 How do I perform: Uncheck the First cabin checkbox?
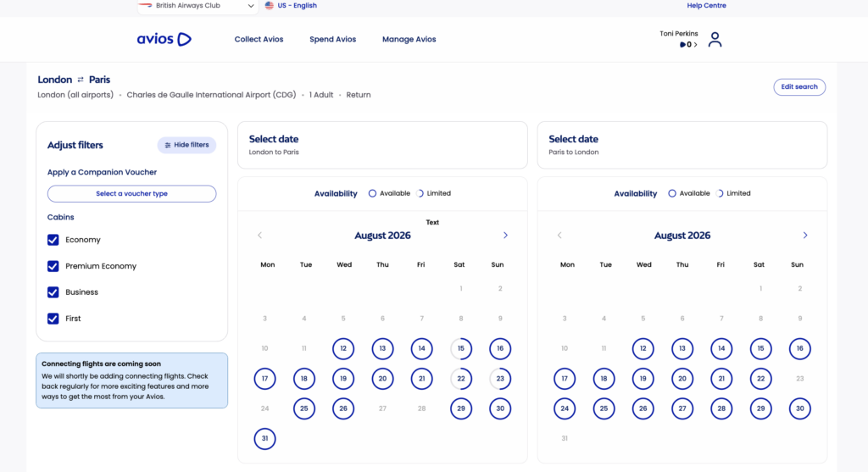click(x=53, y=319)
